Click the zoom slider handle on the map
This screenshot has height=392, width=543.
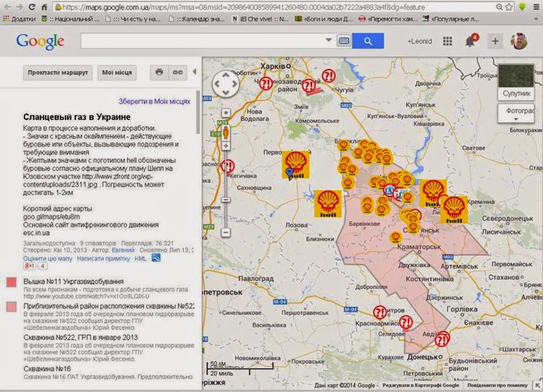click(x=226, y=200)
